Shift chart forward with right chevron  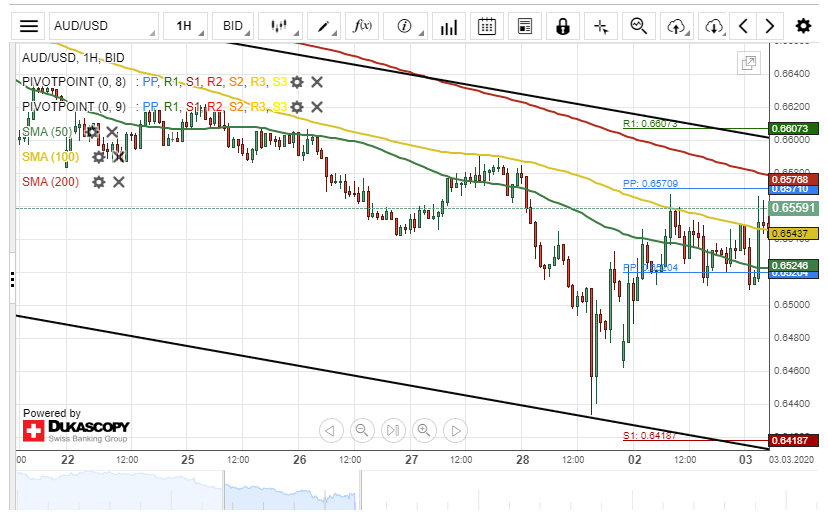pos(769,26)
